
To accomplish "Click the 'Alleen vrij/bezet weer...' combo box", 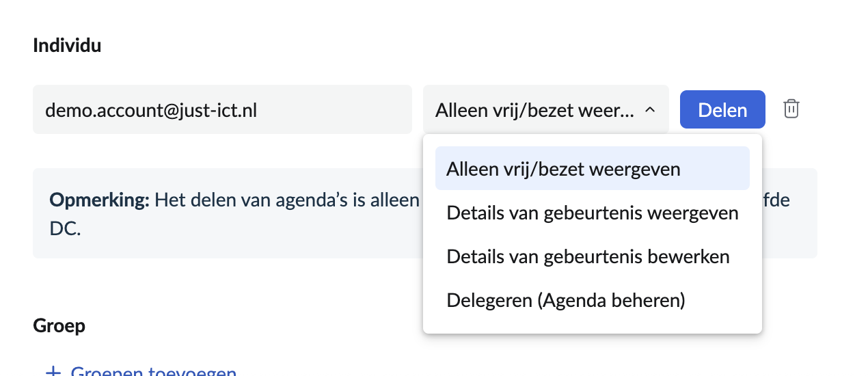I will (535, 109).
